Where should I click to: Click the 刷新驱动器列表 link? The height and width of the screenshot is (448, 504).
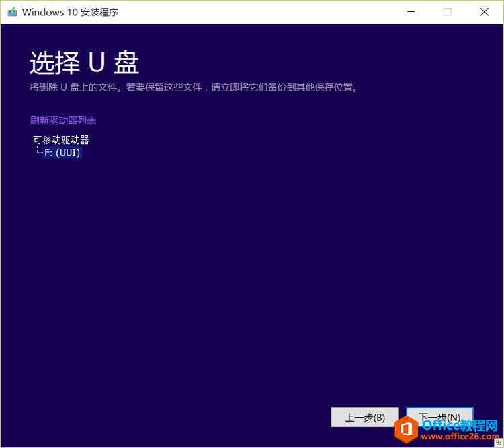click(63, 120)
